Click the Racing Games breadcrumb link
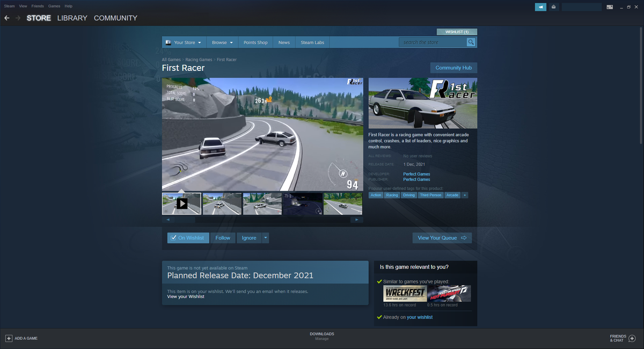 [x=199, y=60]
